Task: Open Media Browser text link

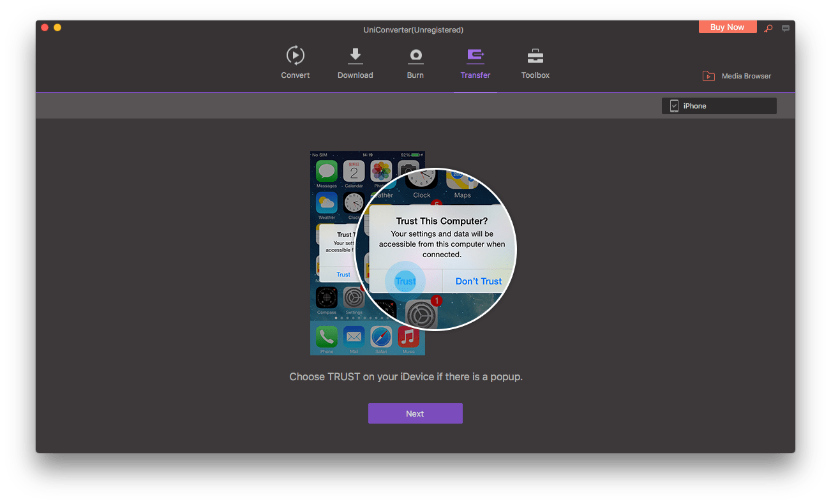Action: click(x=746, y=76)
